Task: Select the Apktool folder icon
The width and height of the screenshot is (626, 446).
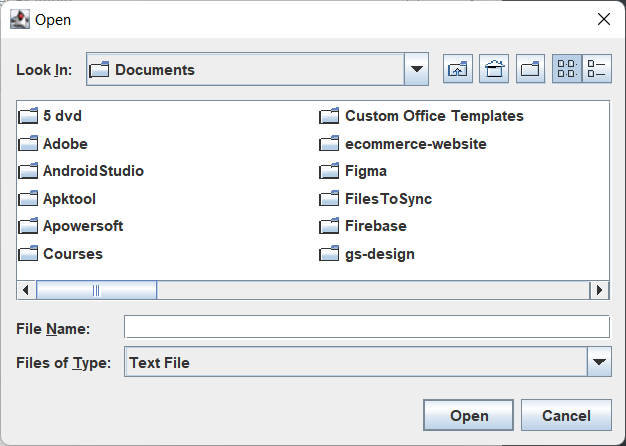Action: [28, 199]
